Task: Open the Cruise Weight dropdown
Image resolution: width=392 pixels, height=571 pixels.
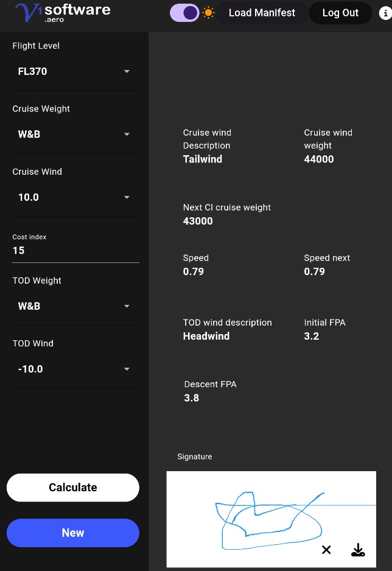Action: point(74,135)
